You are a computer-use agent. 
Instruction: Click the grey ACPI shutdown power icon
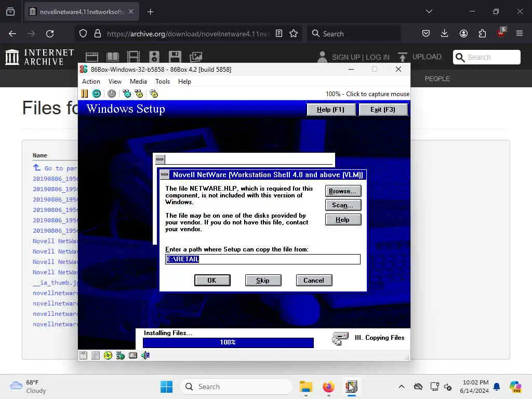(112, 94)
